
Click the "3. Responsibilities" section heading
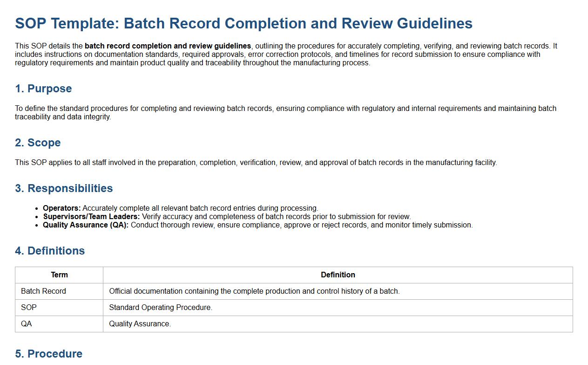(64, 188)
